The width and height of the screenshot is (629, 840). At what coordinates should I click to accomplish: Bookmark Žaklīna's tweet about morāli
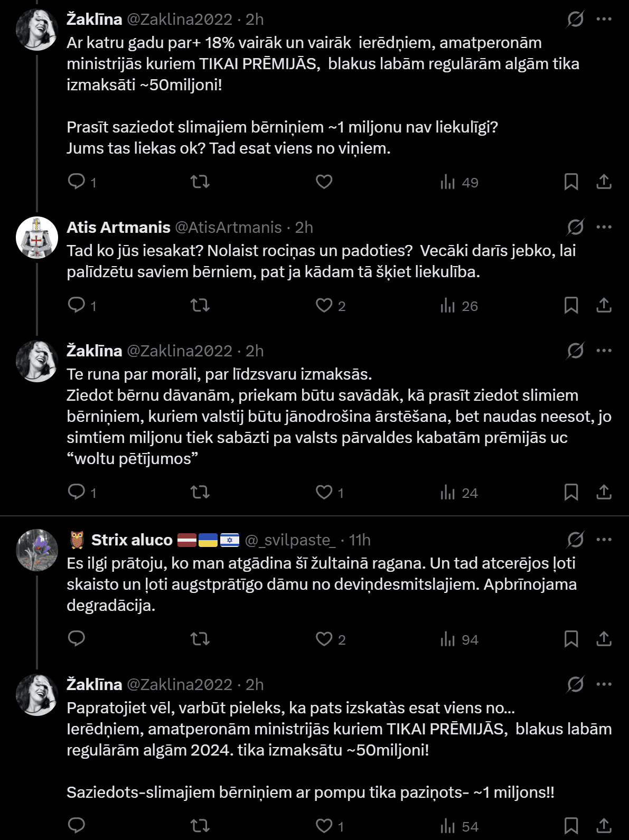[571, 493]
